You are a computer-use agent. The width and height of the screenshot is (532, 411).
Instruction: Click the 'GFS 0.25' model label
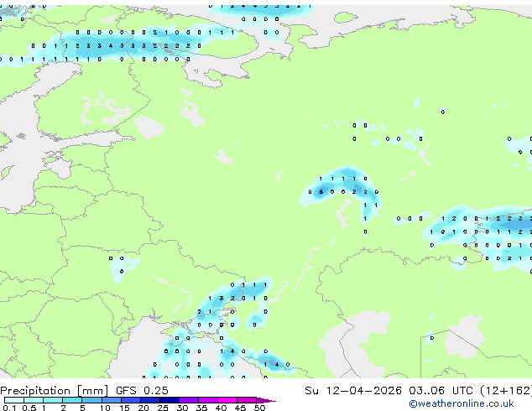point(142,391)
